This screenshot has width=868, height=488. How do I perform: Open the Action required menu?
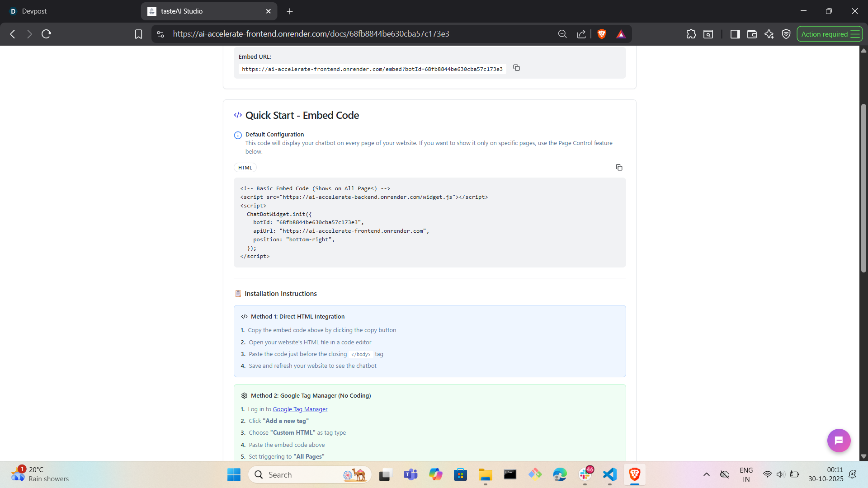pos(830,34)
